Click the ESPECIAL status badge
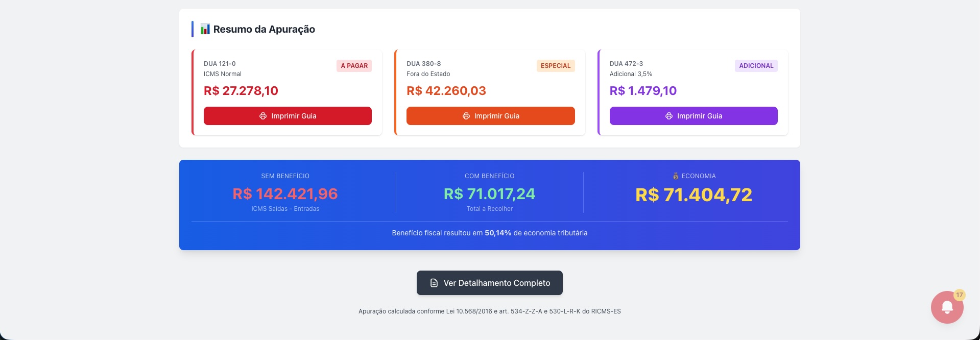980x340 pixels. (555, 65)
